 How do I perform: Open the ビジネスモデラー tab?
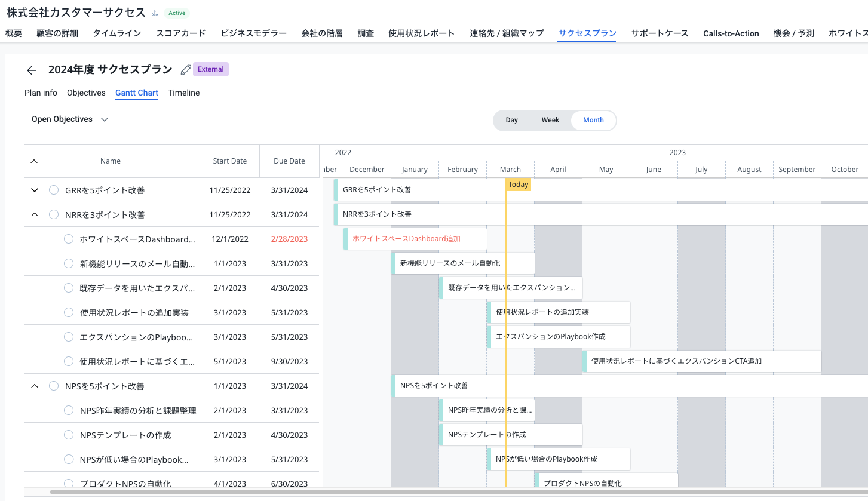[x=253, y=33]
